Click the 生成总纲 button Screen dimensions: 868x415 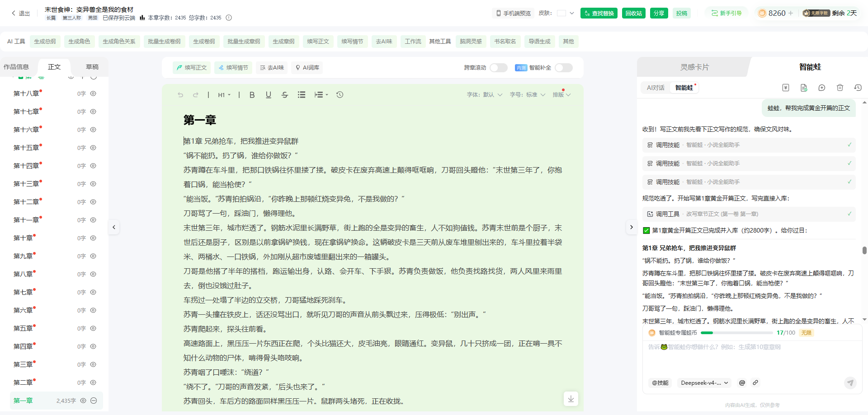[45, 42]
